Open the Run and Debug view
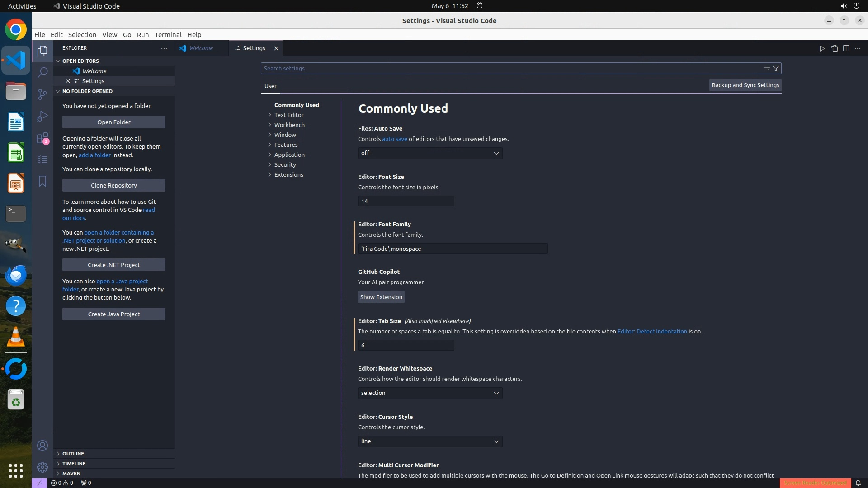 [x=42, y=116]
